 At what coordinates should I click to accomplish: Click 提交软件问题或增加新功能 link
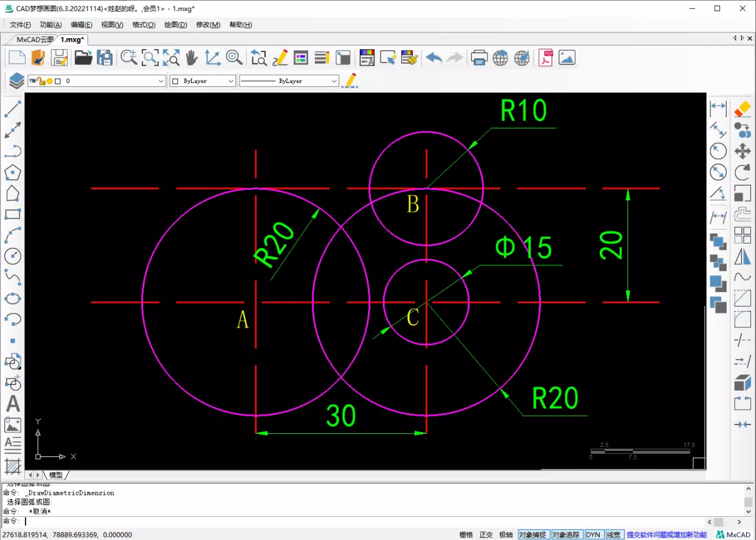click(x=667, y=534)
